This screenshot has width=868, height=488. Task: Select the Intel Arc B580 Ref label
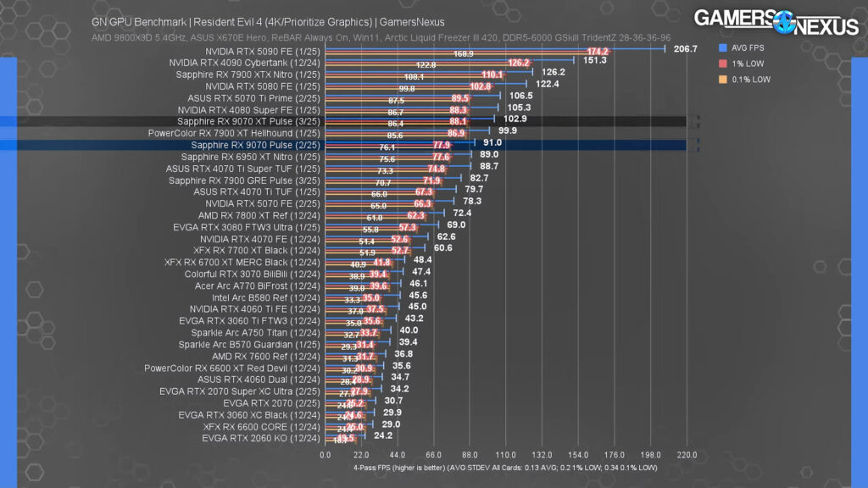point(266,297)
